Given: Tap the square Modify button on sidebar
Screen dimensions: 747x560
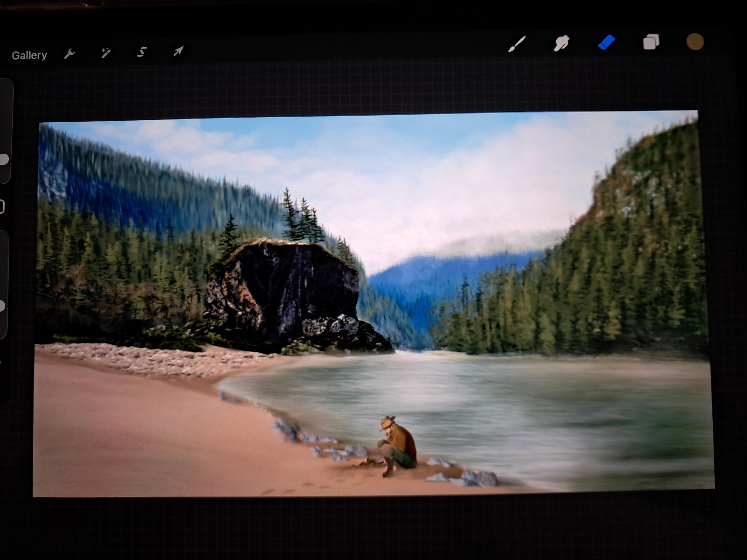Looking at the screenshot, I should coord(2,207).
